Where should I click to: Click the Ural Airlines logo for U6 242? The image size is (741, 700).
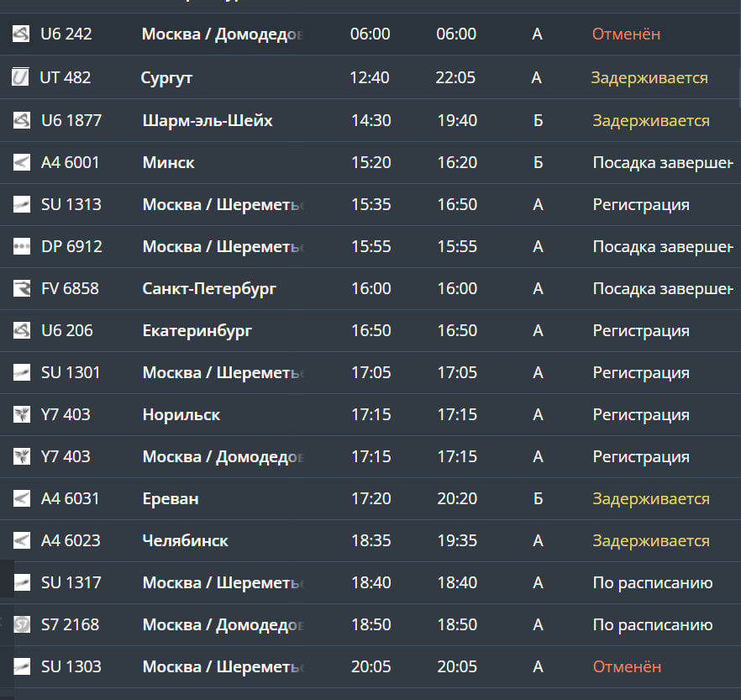21,34
